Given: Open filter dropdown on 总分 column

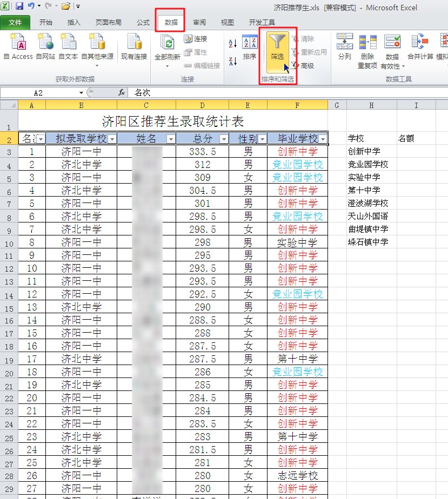Looking at the screenshot, I should click(224, 139).
